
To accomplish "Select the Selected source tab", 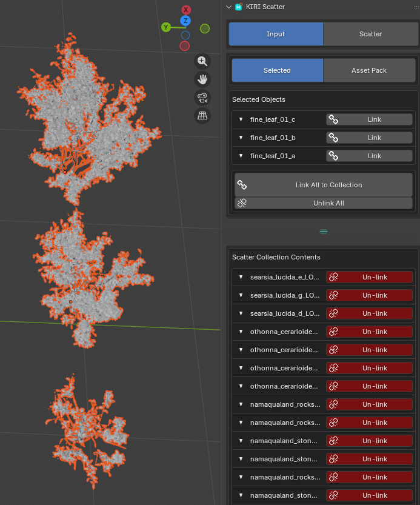I will coord(277,70).
